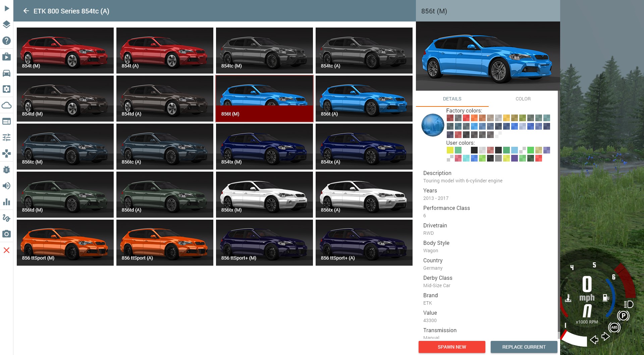Open the photo mode camera icon
Viewport: 644px width, 355px height.
[x=6, y=234]
